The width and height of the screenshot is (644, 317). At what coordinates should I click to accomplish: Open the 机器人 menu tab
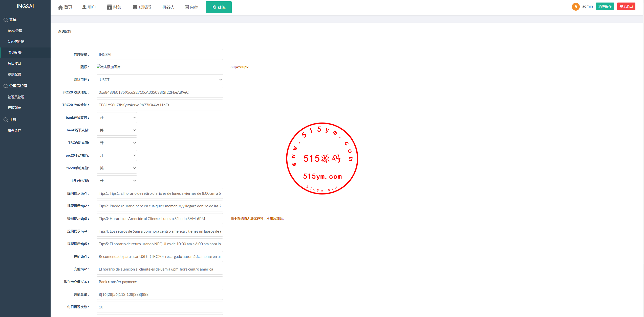pos(168,7)
